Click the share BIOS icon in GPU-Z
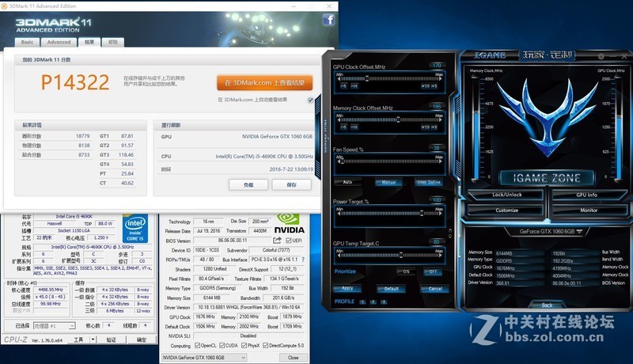 click(277, 240)
